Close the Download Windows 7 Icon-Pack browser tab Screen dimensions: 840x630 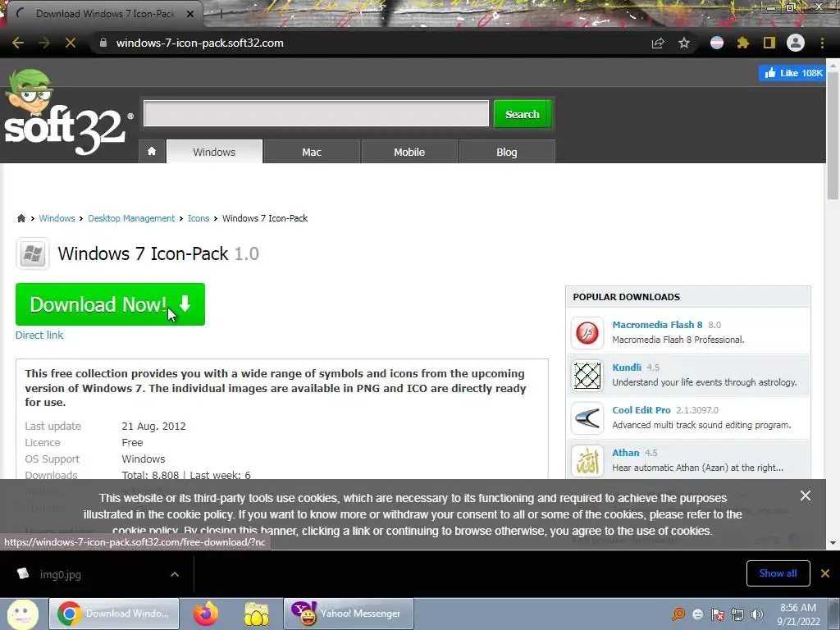coord(190,14)
